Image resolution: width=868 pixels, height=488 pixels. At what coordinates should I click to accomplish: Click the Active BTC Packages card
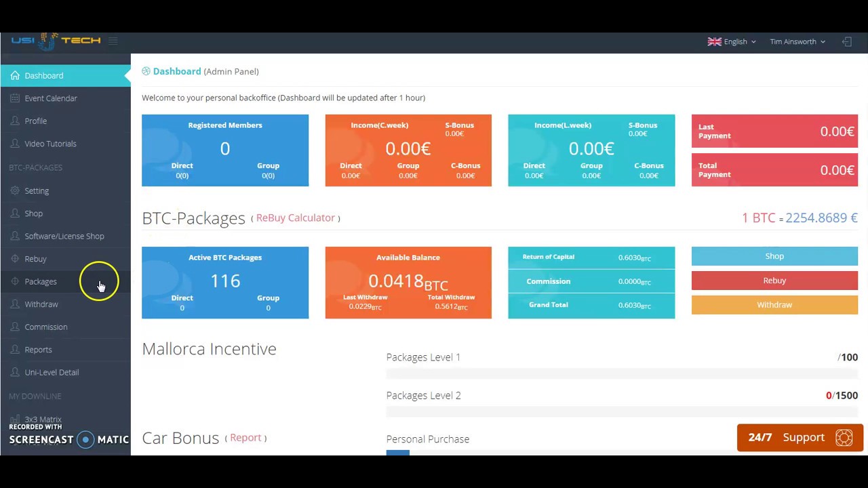225,283
